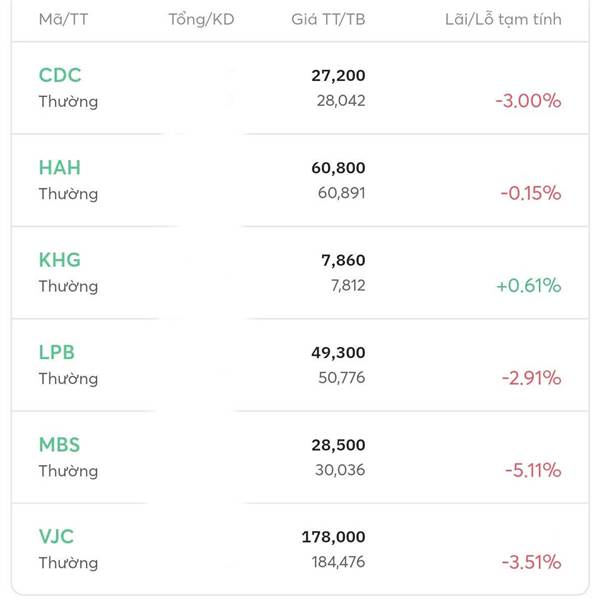This screenshot has height=600, width=600.
Task: Click KHG's +0.61% profit value
Action: point(528,286)
